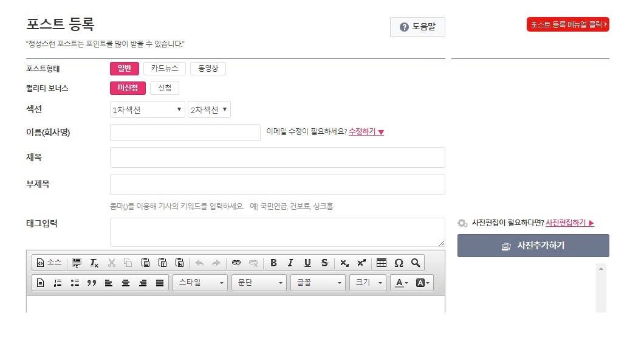Click the 소스 (source) button in editor
This screenshot has height=349, width=644.
click(49, 263)
